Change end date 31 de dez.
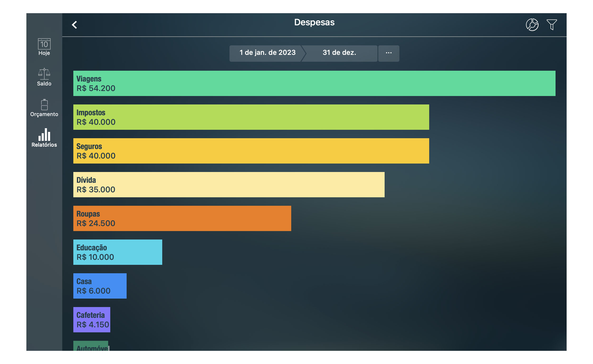Screen dimensions: 593x364 click(340, 53)
